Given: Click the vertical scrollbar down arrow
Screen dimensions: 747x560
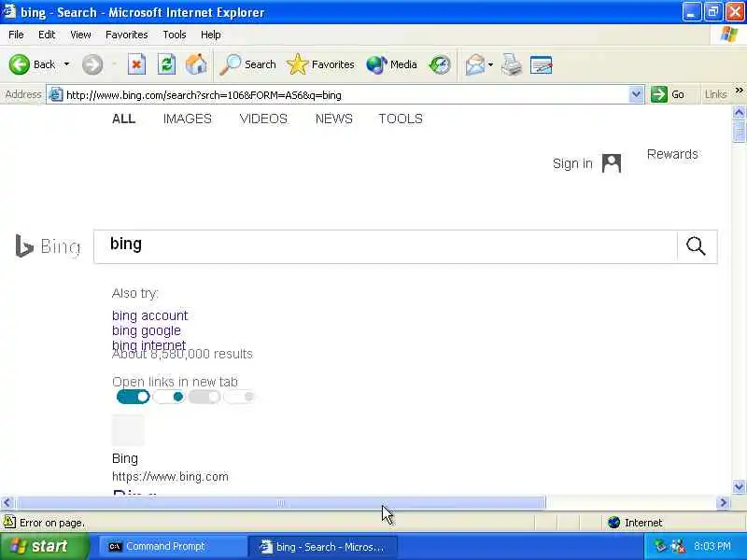Looking at the screenshot, I should click(739, 486).
